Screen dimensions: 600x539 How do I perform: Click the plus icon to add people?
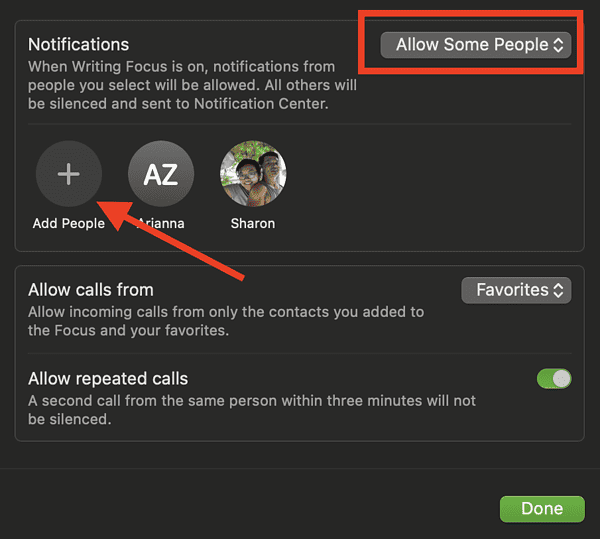point(69,174)
